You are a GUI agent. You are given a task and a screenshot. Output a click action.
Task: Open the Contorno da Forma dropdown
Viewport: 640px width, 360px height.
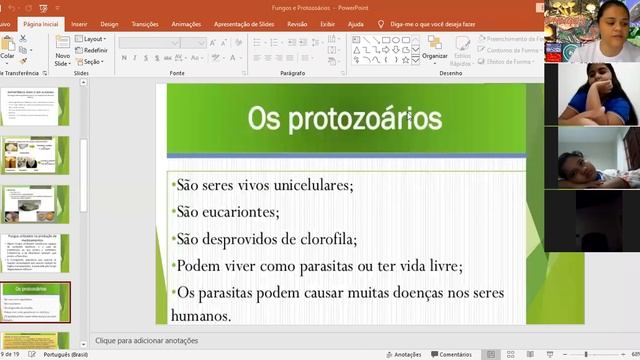click(510, 50)
